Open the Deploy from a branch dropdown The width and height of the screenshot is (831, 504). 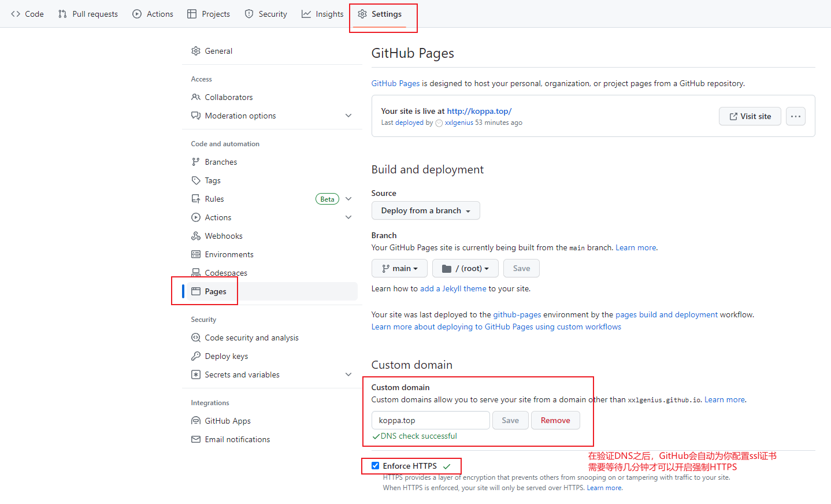pos(426,210)
